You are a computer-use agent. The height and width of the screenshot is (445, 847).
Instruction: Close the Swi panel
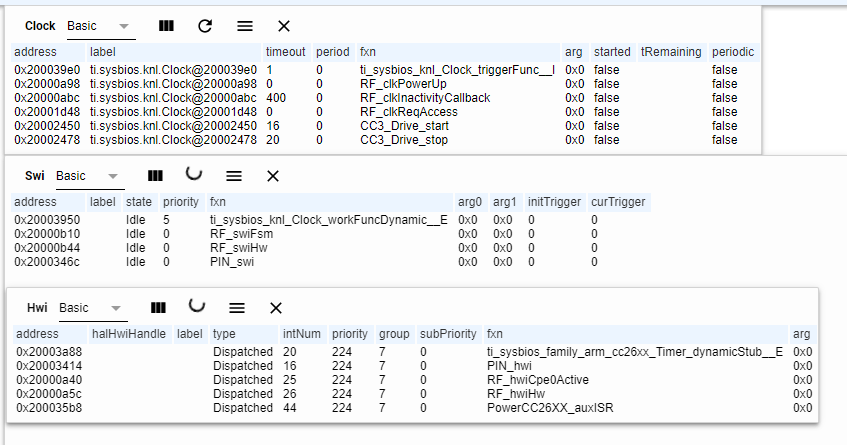272,176
